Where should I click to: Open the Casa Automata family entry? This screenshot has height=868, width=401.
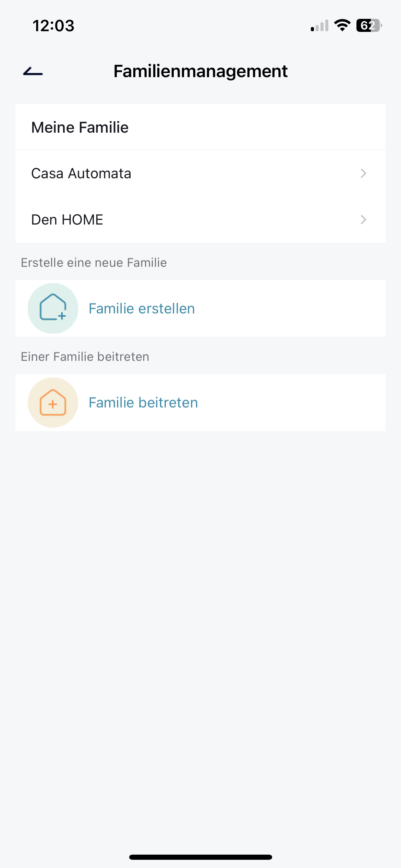pos(81,173)
